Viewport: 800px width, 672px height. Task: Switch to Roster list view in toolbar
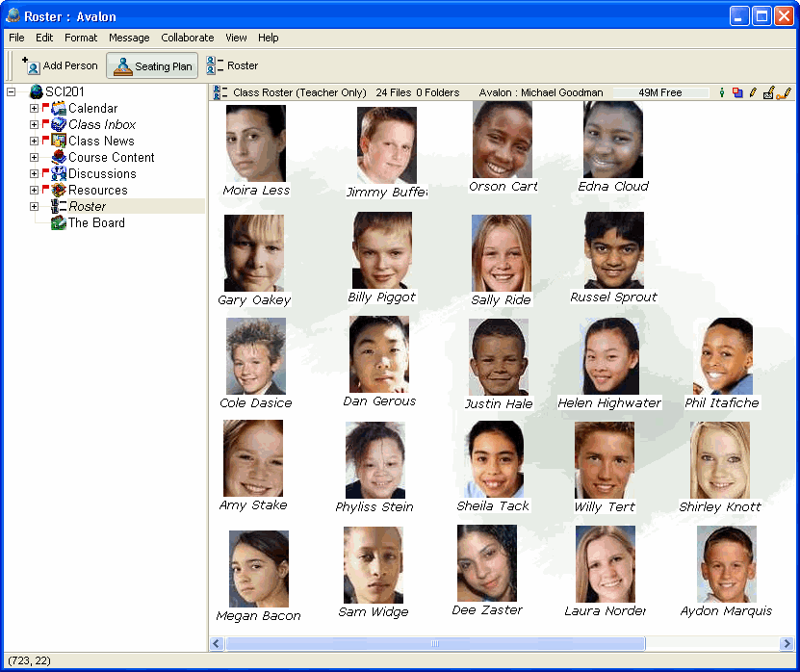pos(232,65)
